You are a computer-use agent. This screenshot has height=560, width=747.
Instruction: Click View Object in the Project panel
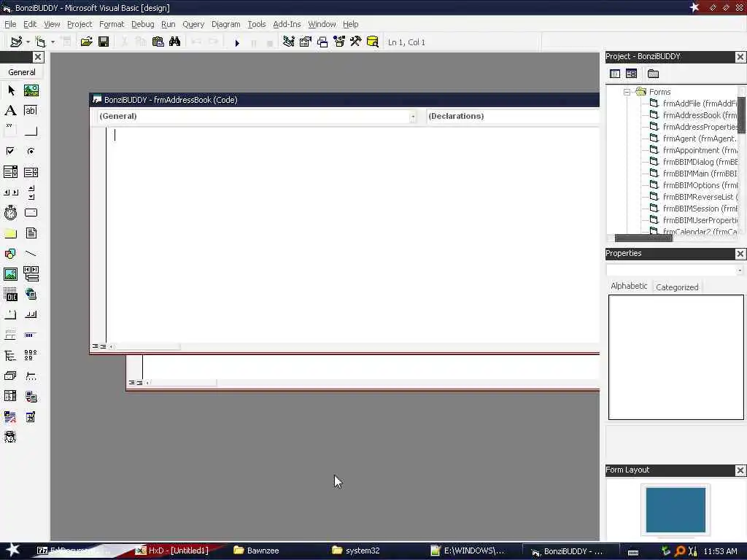[x=631, y=74]
